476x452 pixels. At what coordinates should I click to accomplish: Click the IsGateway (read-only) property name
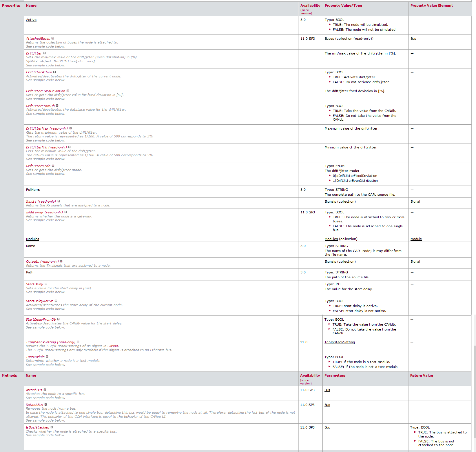(x=44, y=212)
